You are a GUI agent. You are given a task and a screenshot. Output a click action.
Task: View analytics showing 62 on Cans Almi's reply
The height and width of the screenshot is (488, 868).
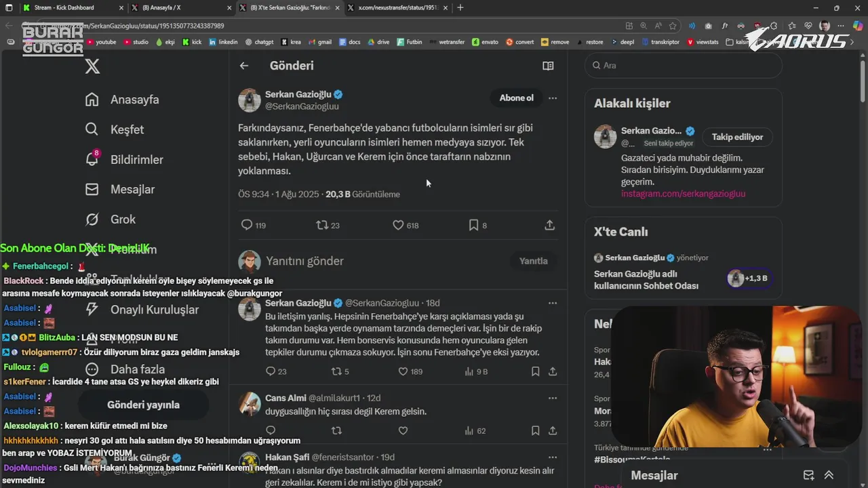pyautogui.click(x=475, y=430)
